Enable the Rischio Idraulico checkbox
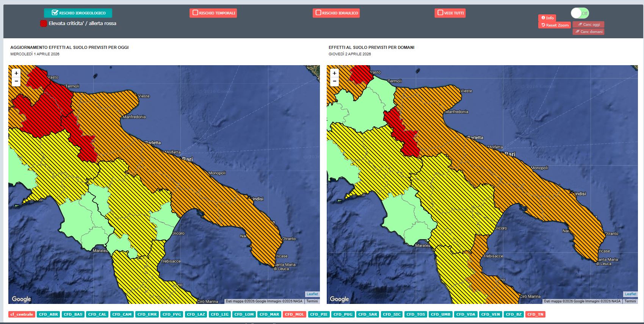The image size is (644, 324). click(318, 13)
